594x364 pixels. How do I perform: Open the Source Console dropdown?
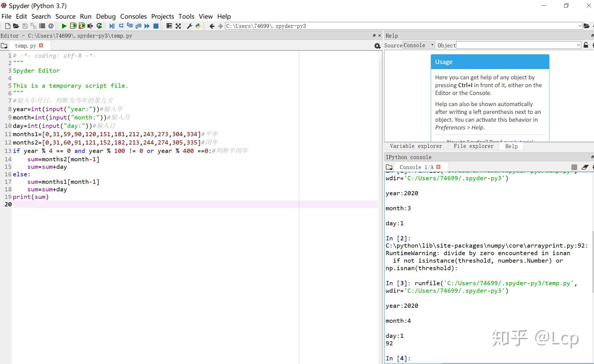[x=419, y=45]
